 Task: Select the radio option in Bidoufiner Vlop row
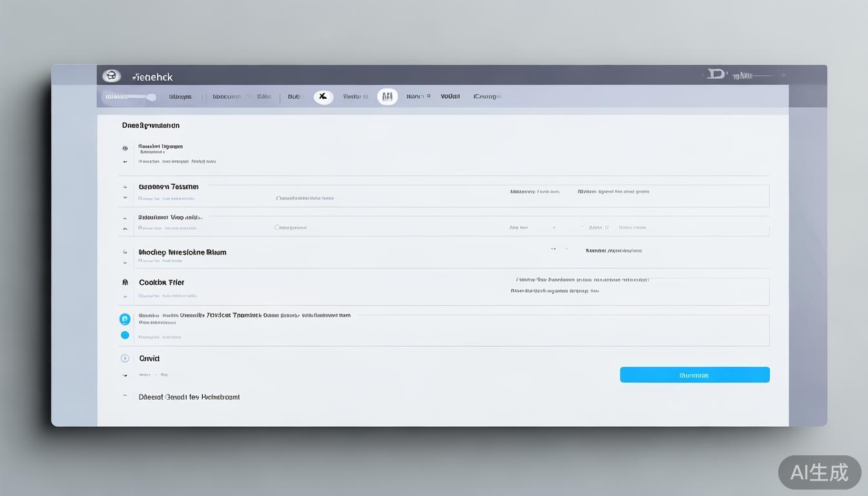278,227
